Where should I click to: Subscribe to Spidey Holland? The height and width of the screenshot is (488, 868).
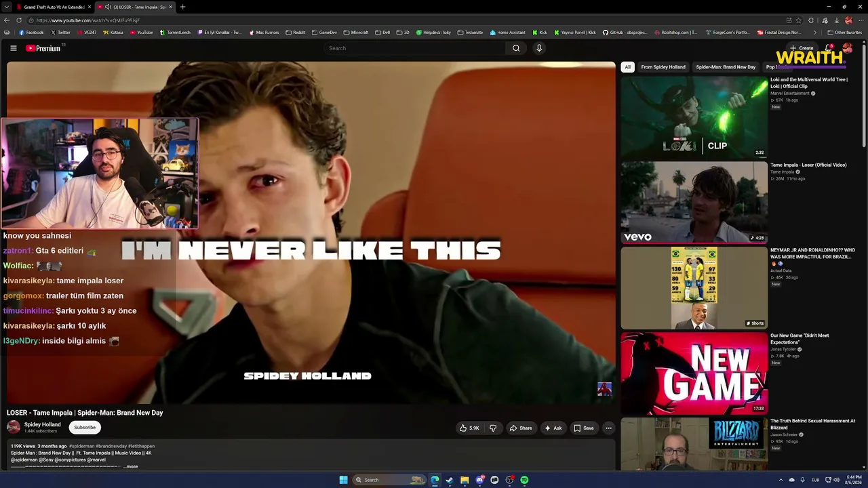(x=85, y=428)
